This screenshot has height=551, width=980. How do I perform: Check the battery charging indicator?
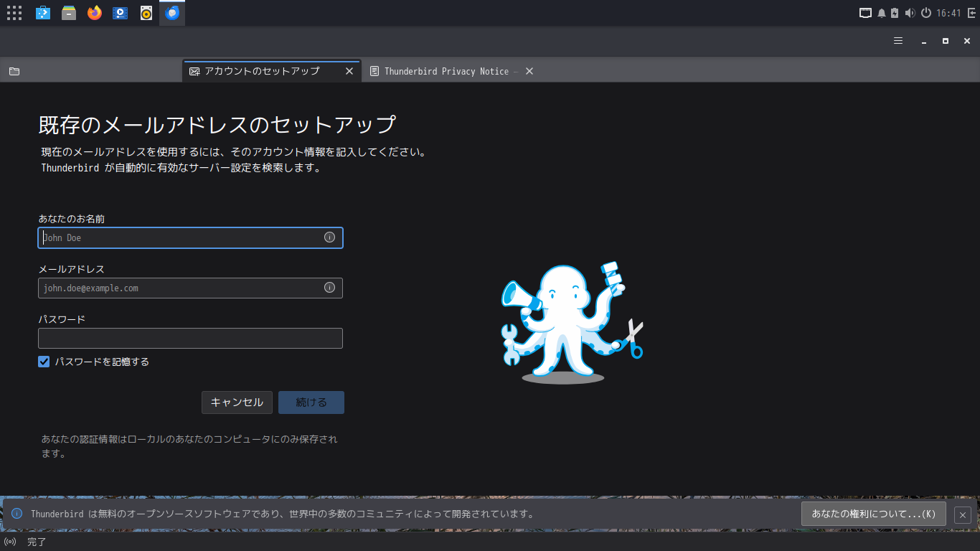895,13
